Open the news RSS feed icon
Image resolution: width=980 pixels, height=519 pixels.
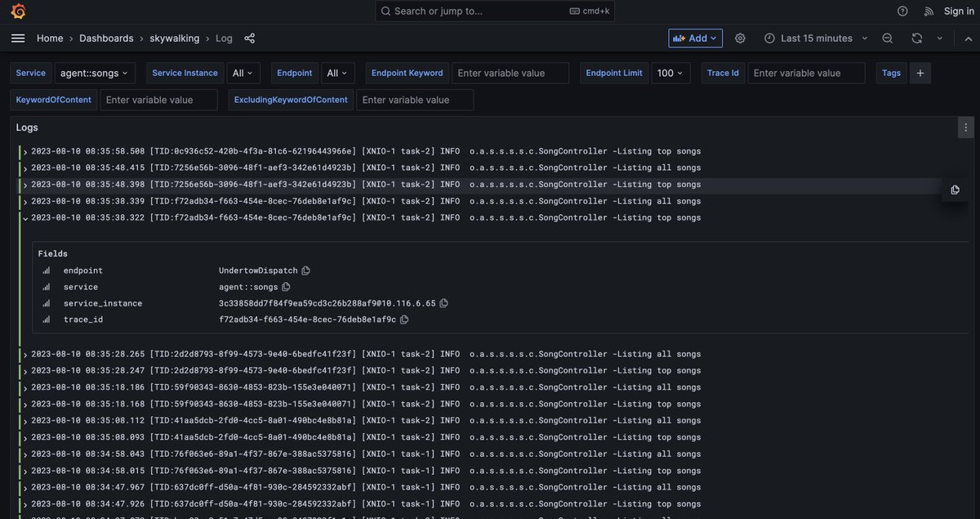(x=929, y=11)
